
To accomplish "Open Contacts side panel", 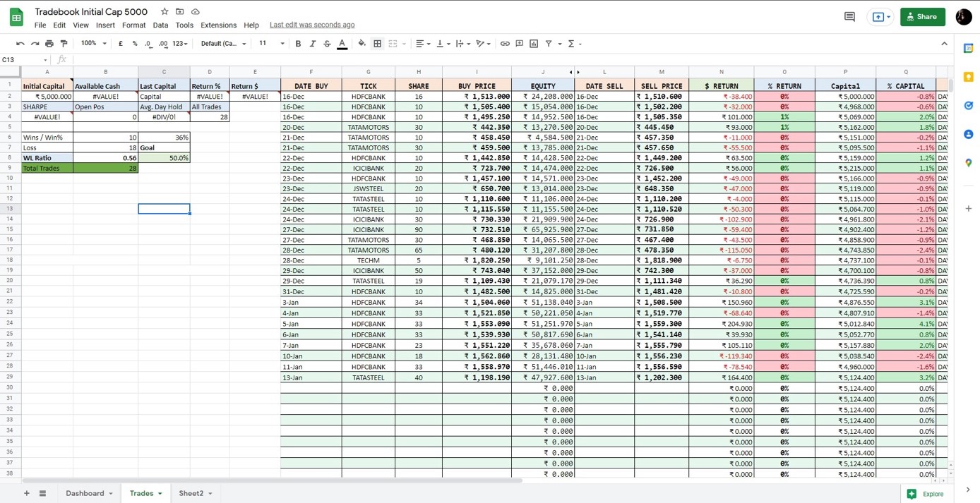I will tap(969, 134).
